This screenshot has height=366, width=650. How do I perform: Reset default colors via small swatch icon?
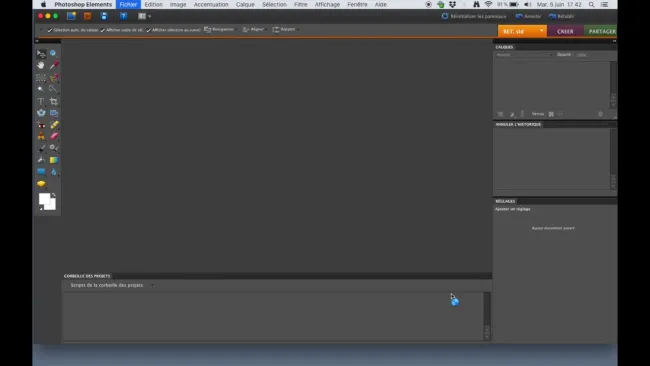(41, 208)
